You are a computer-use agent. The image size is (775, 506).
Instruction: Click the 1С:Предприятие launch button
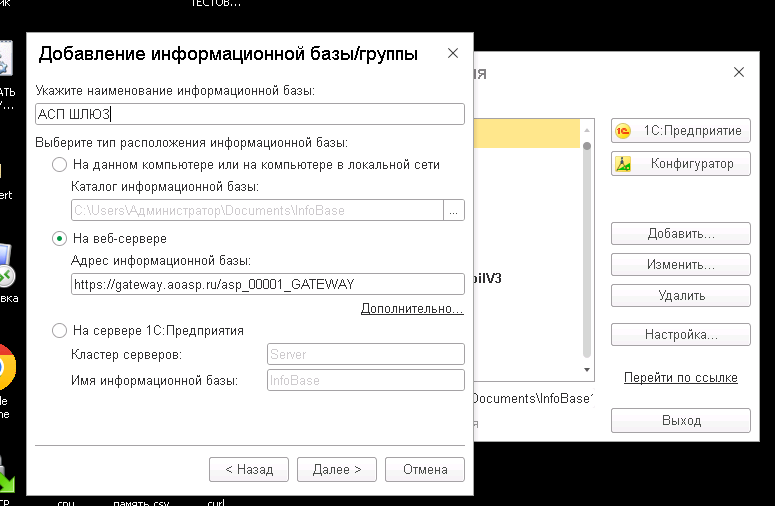[681, 131]
